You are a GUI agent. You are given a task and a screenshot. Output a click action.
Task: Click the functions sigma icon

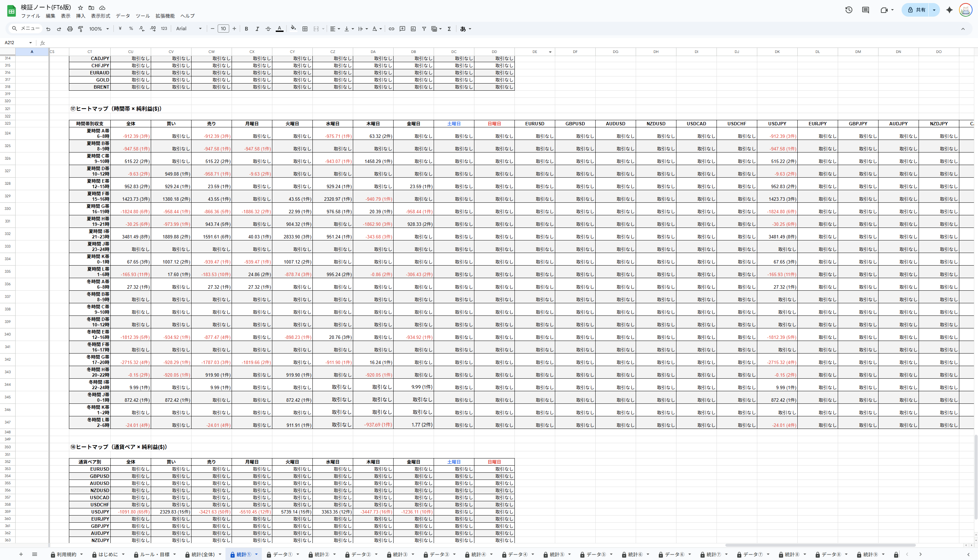click(x=449, y=29)
